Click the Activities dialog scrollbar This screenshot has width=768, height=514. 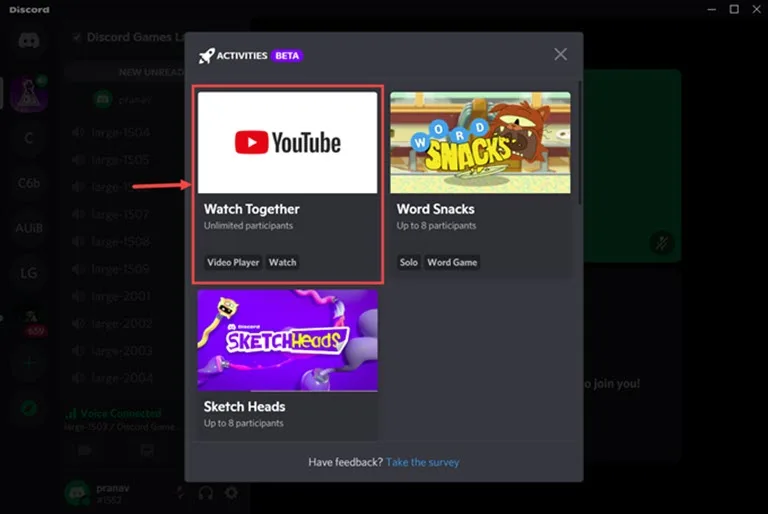click(580, 142)
